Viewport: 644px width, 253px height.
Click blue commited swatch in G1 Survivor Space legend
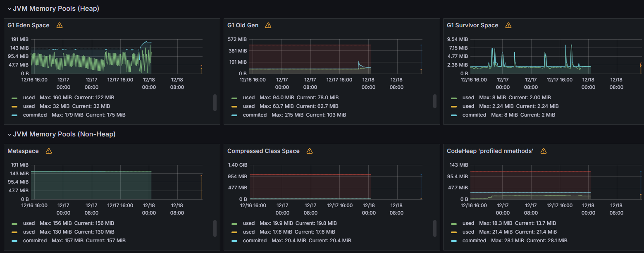454,115
